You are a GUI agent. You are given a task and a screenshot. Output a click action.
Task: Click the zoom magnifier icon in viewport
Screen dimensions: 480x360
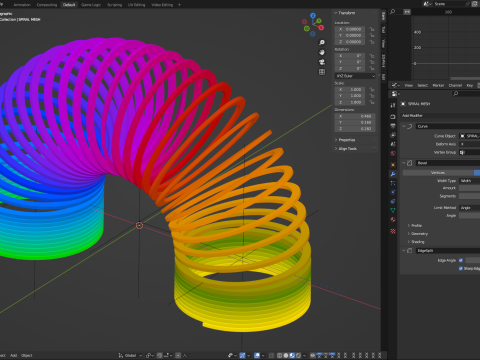pos(322,42)
